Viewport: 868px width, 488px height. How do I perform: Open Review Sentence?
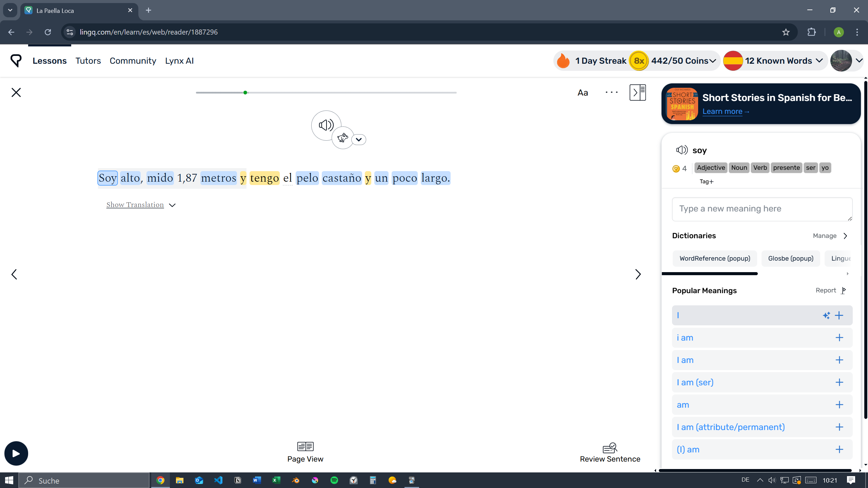click(x=610, y=453)
